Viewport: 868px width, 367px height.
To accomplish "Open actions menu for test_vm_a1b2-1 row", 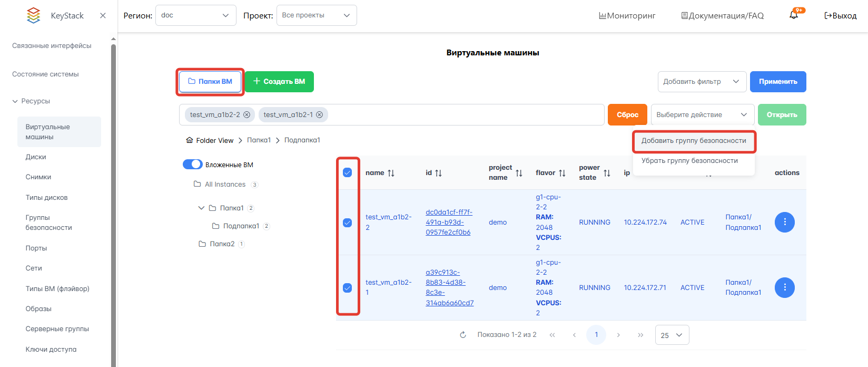I will [x=784, y=287].
